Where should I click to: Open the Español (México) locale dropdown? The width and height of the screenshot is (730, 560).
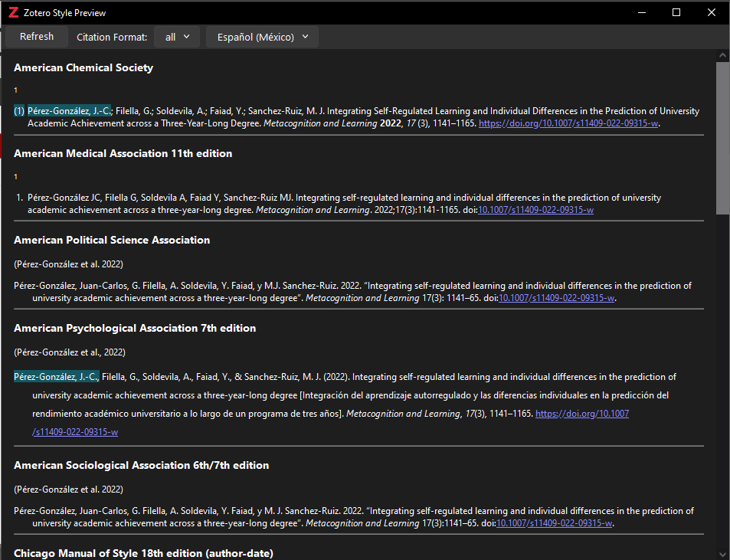tap(262, 37)
